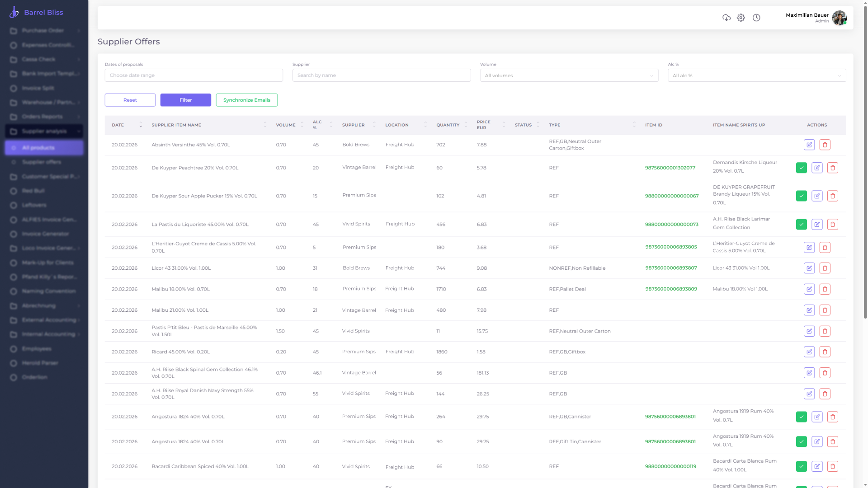The height and width of the screenshot is (488, 868).
Task: Select Supplier offers in sidebar
Action: (x=42, y=162)
